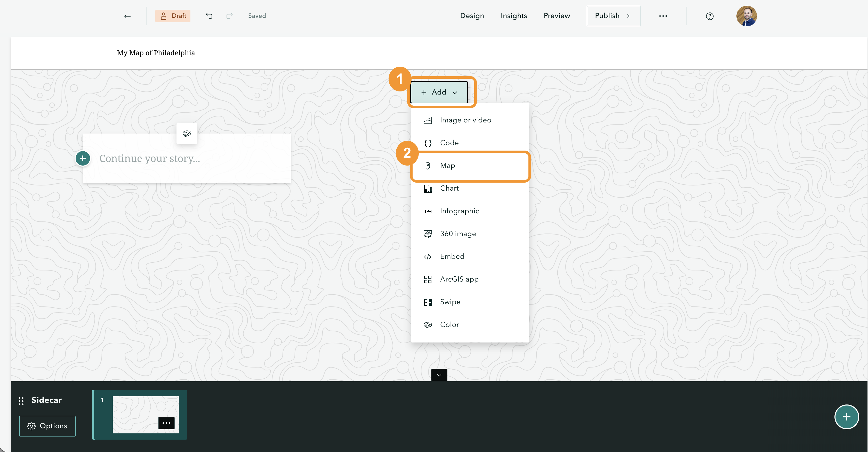Click the green plus button beside story text
The height and width of the screenshot is (452, 868).
coord(83,158)
